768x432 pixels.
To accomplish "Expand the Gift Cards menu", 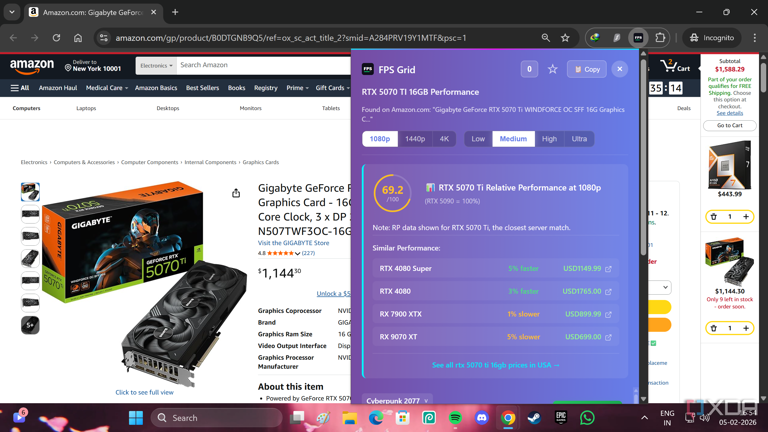I will pyautogui.click(x=333, y=88).
